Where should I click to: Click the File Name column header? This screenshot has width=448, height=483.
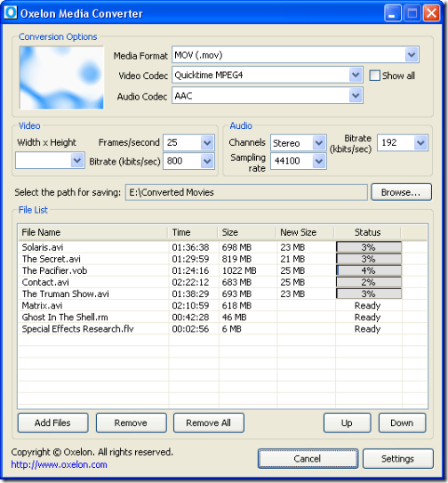pyautogui.click(x=93, y=232)
